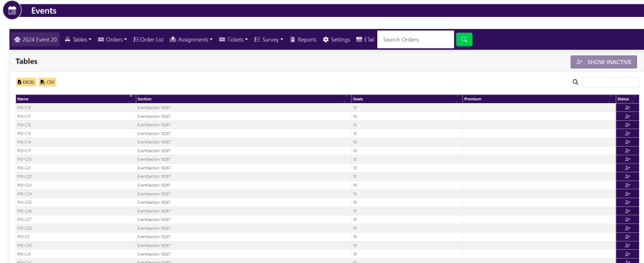644x263 pixels.
Task: Open the Tickets dropdown menu
Action: coord(233,40)
